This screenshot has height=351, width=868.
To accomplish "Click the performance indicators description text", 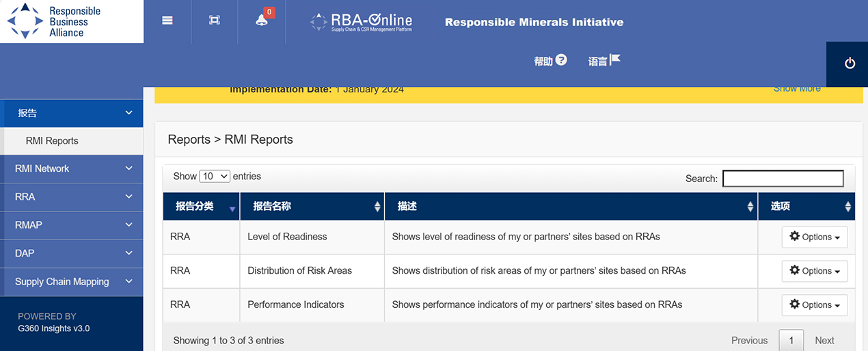I will tap(537, 304).
